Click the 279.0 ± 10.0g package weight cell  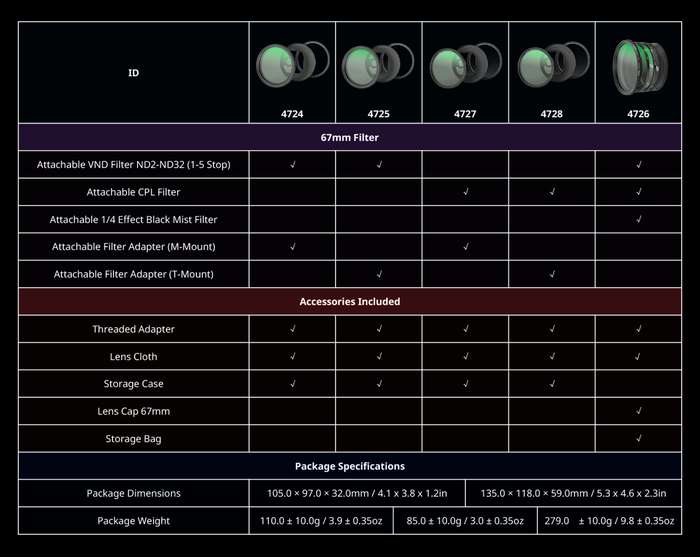[x=610, y=521]
